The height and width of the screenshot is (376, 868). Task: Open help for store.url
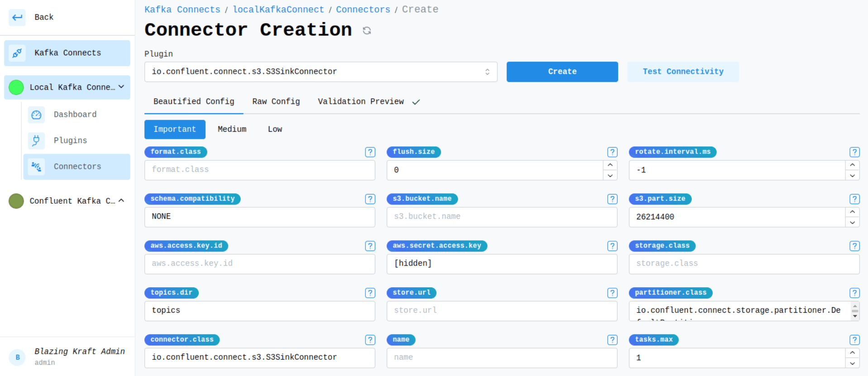pyautogui.click(x=612, y=293)
